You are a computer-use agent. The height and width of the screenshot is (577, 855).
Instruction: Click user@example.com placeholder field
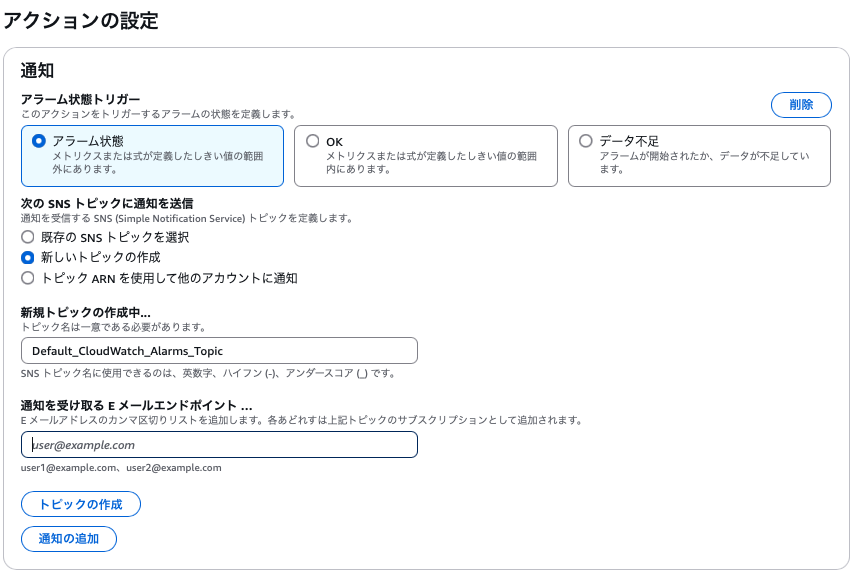coord(221,444)
